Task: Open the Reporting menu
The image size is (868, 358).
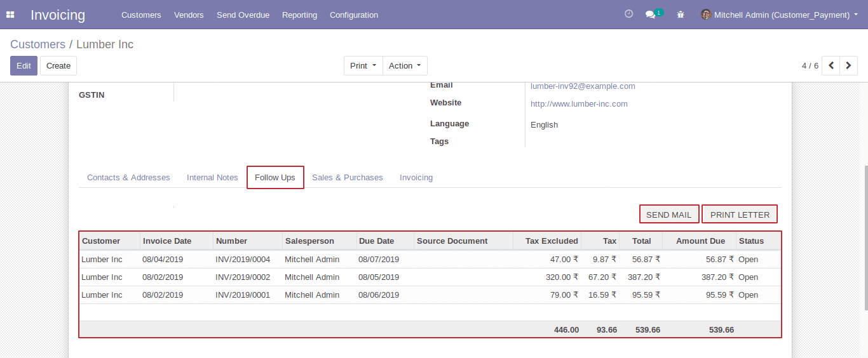Action: [299, 15]
